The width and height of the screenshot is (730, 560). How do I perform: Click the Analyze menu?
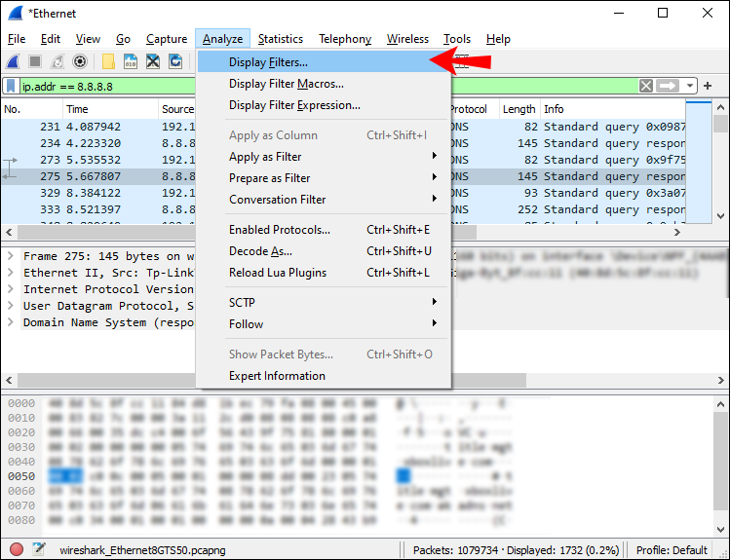click(x=222, y=39)
